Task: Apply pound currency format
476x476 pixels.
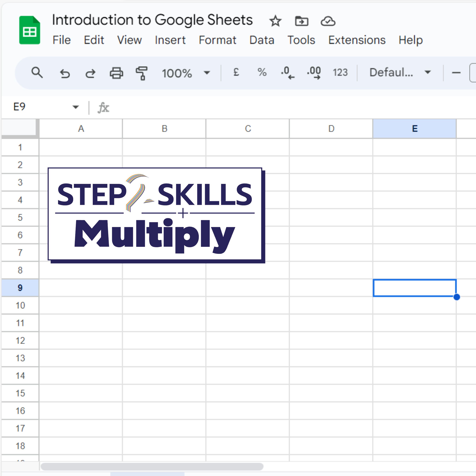Action: pos(236,72)
